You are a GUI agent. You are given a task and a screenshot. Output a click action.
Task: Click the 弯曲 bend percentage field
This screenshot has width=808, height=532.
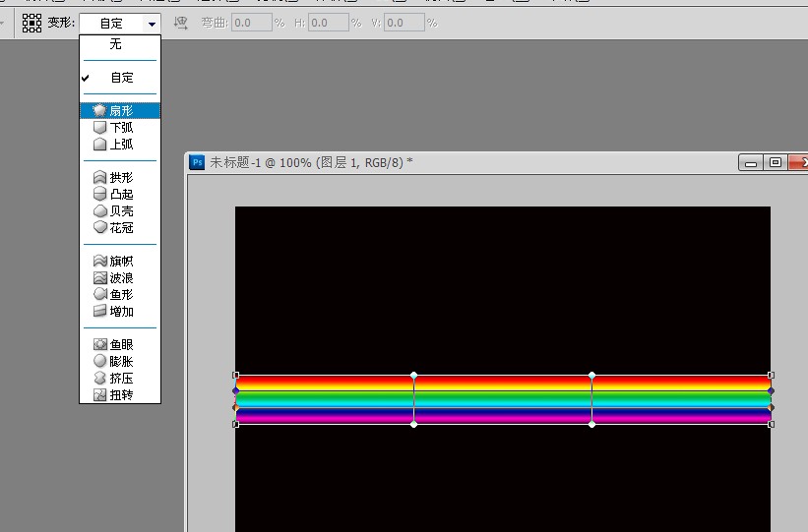(x=252, y=23)
